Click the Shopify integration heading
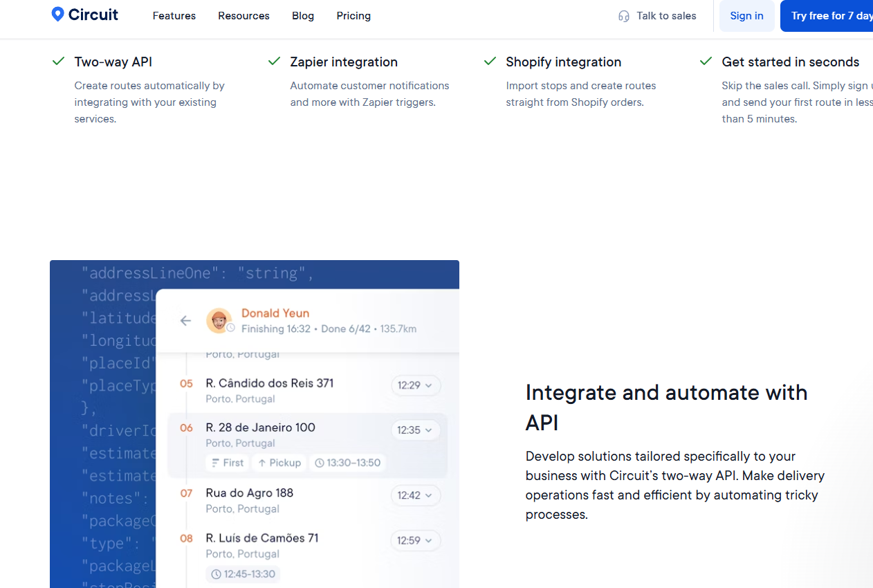Viewport: 873px width, 588px height. (x=564, y=62)
